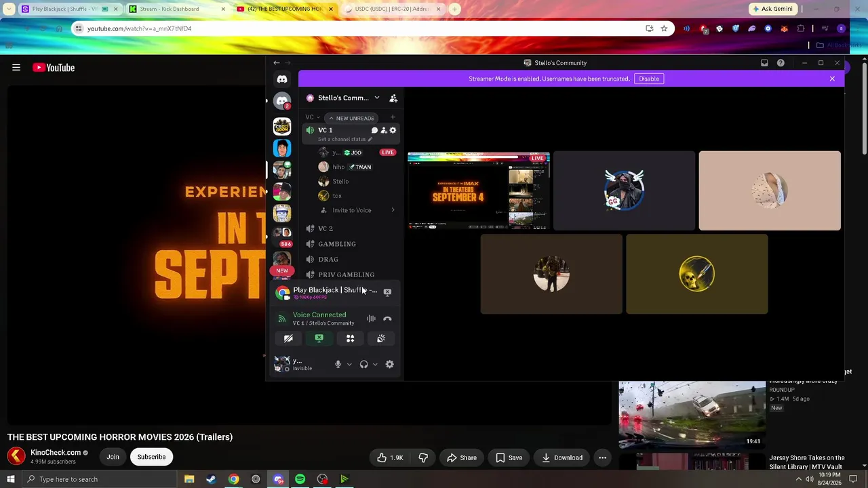Open File Explorer from the taskbar
Image resolution: width=868 pixels, height=488 pixels.
(x=189, y=479)
